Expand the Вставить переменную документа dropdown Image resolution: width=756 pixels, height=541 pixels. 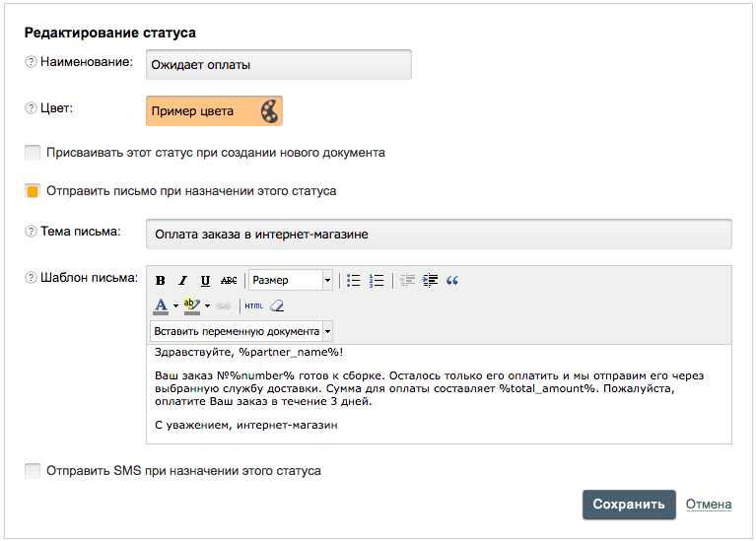pos(241,331)
